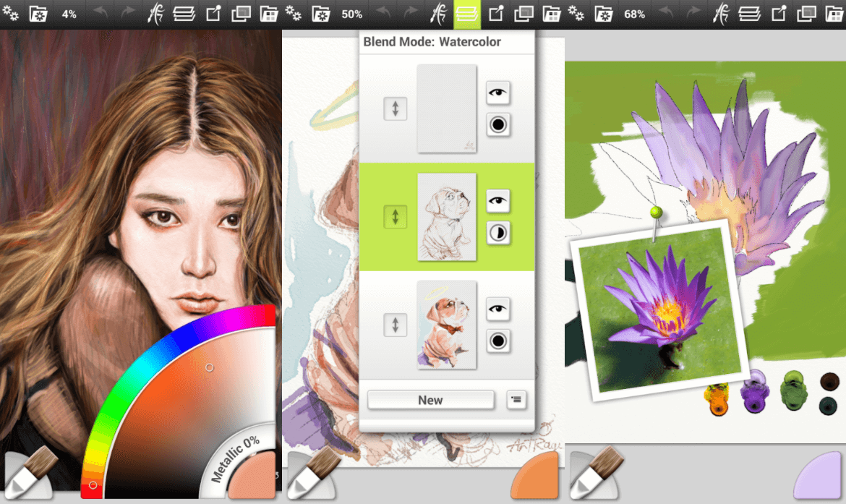Open settings gears in the leftmost toolbar
846x504 pixels.
tap(11, 14)
